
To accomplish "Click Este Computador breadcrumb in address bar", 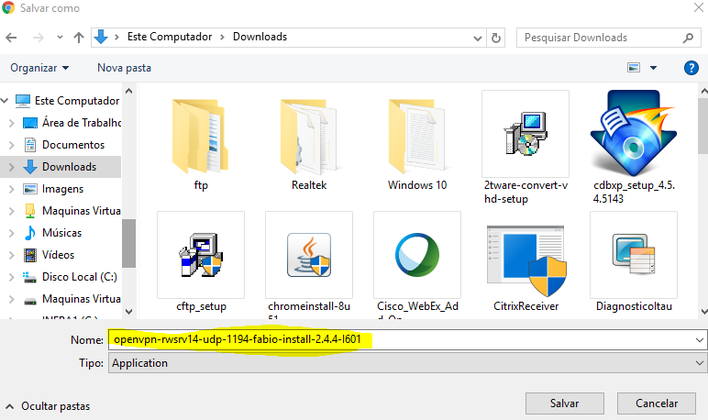I will 169,37.
